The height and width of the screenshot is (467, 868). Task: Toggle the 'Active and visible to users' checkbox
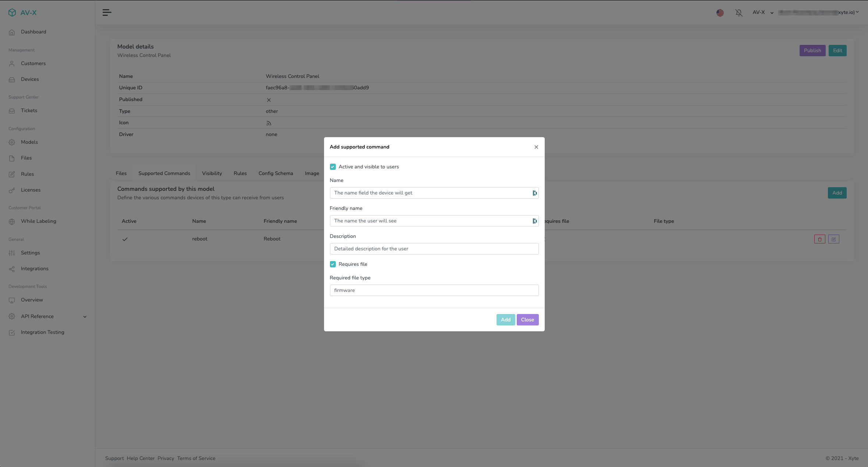[x=332, y=167]
